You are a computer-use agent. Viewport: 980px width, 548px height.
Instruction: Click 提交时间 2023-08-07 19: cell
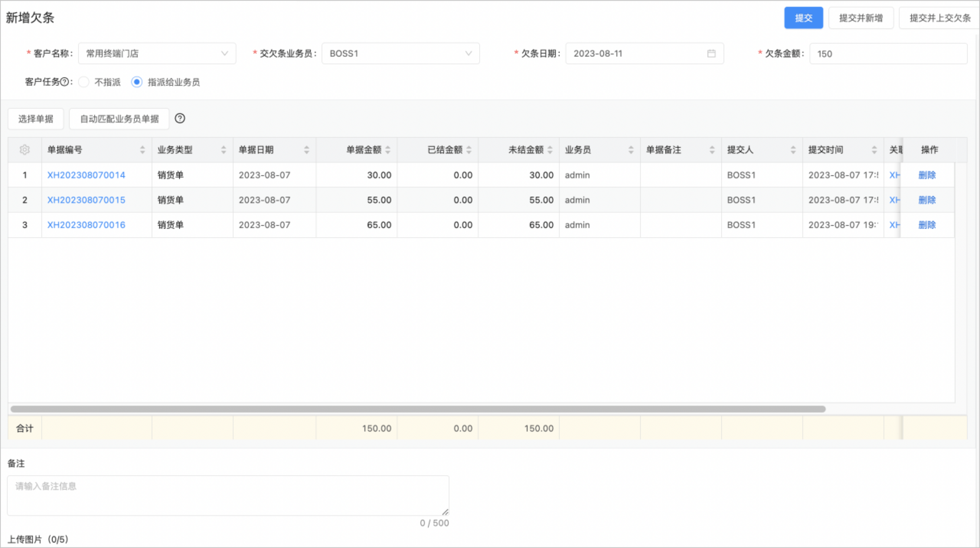843,225
